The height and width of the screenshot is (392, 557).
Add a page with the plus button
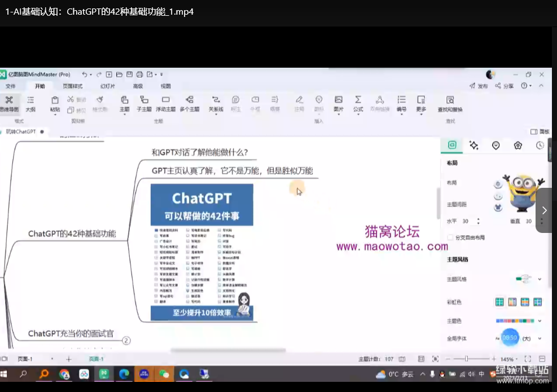(x=68, y=359)
